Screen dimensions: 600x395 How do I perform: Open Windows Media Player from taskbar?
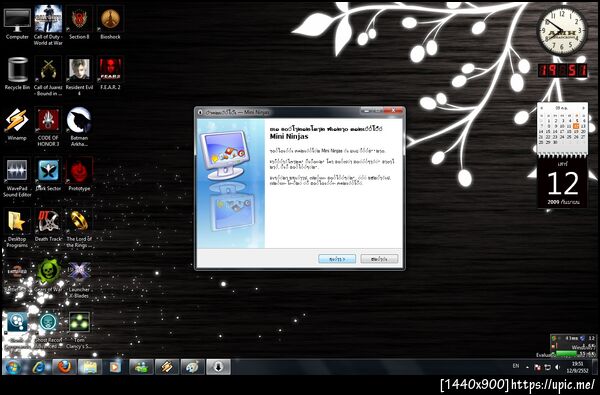tap(115, 367)
